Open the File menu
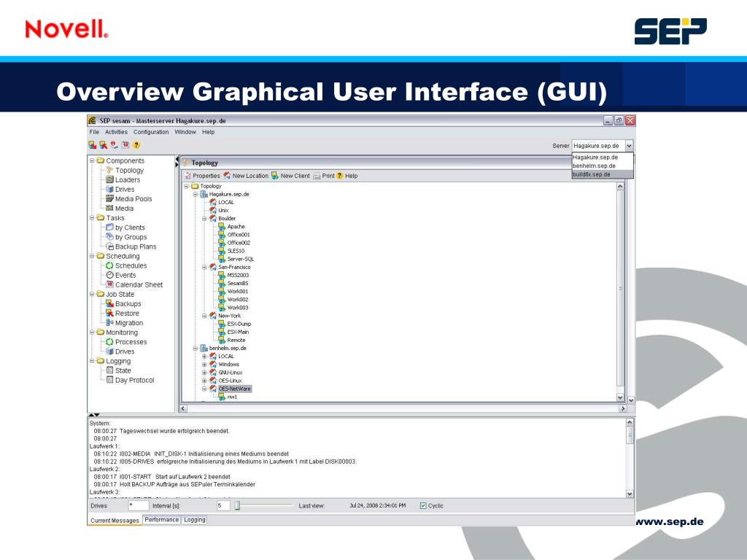Image resolution: width=747 pixels, height=560 pixels. coord(94,132)
